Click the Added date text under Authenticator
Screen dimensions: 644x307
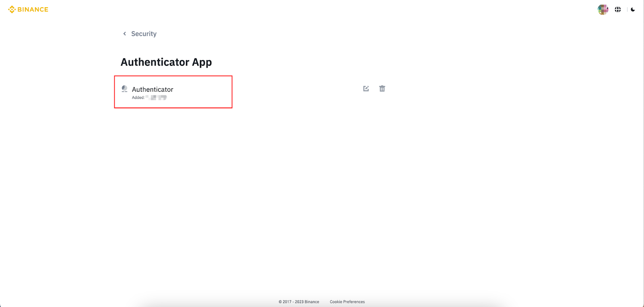[x=149, y=97]
